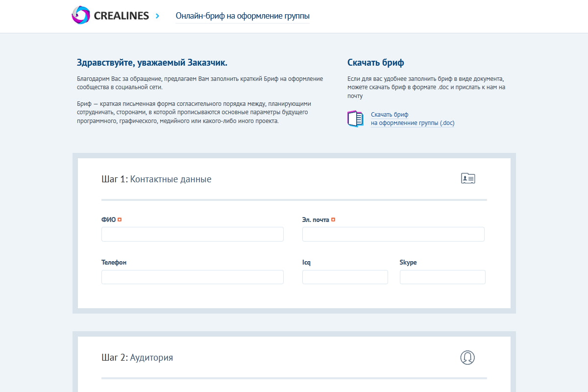Image resolution: width=588 pixels, height=392 pixels.
Task: Click the document download icon
Action: pos(355,119)
